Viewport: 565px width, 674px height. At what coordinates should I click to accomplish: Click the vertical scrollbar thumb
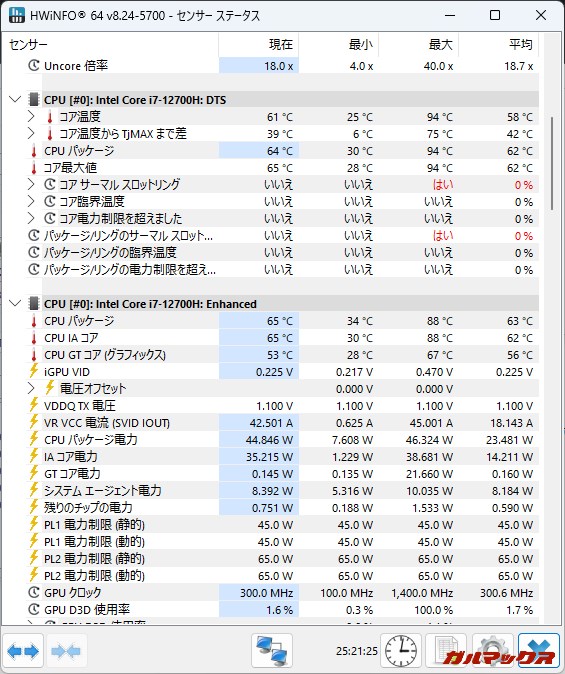coord(552,163)
